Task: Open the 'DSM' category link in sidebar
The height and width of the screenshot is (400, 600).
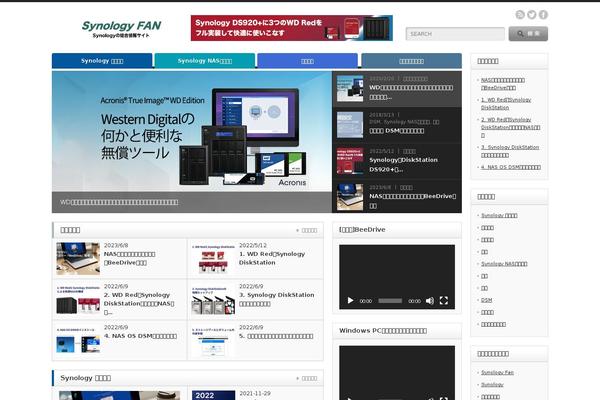Action: tap(486, 300)
